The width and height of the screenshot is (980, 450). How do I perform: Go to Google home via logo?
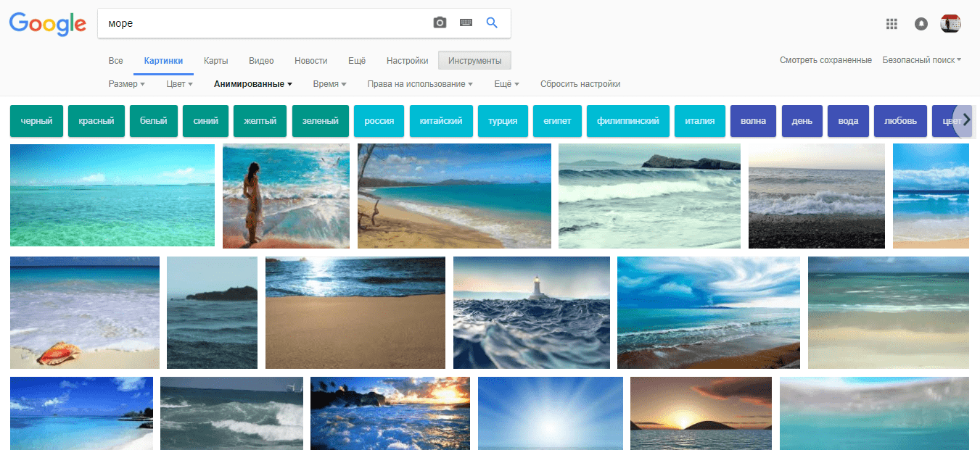click(48, 24)
